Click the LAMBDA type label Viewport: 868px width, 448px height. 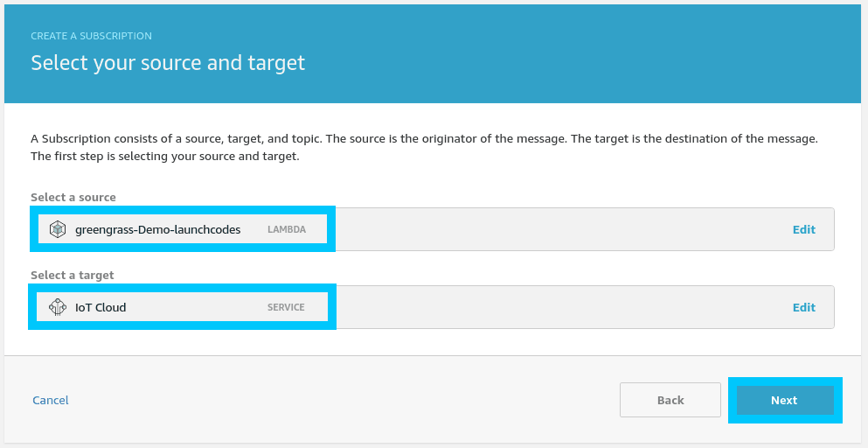[x=287, y=229]
